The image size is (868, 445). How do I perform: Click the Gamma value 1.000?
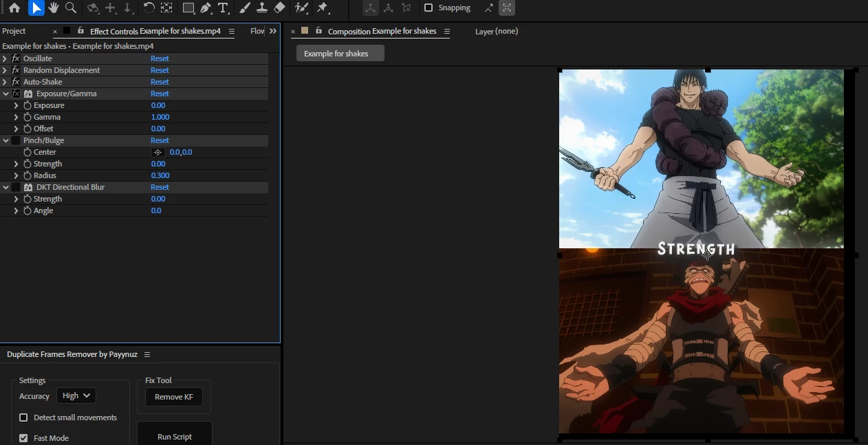[160, 117]
